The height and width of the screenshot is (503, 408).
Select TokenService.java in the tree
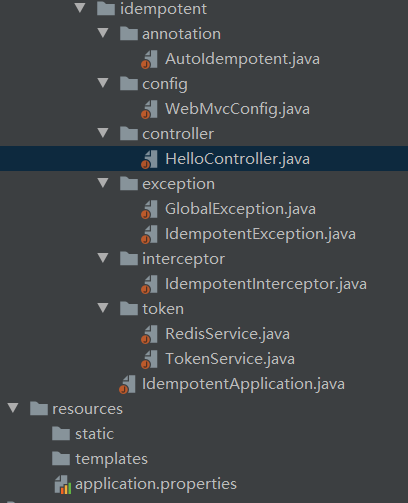pos(230,359)
